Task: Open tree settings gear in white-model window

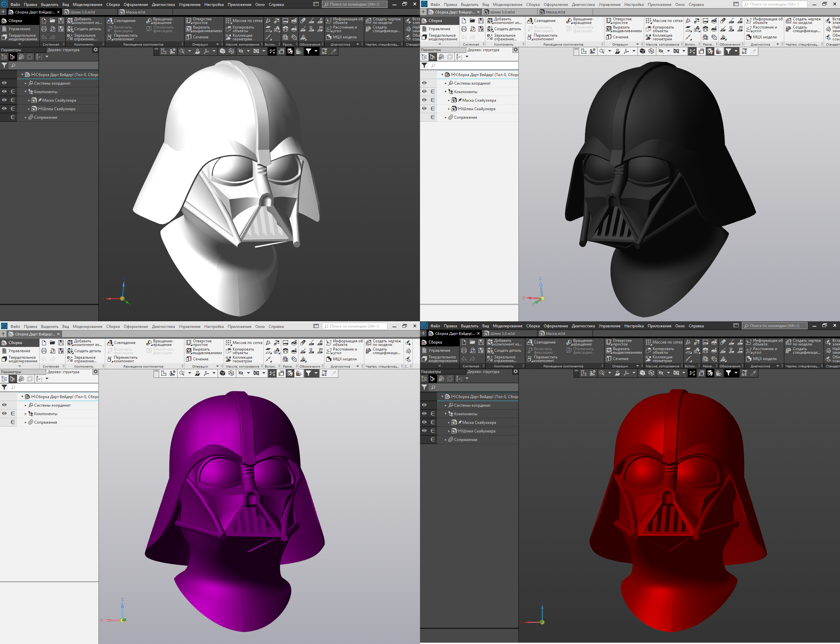Action: 95,50
